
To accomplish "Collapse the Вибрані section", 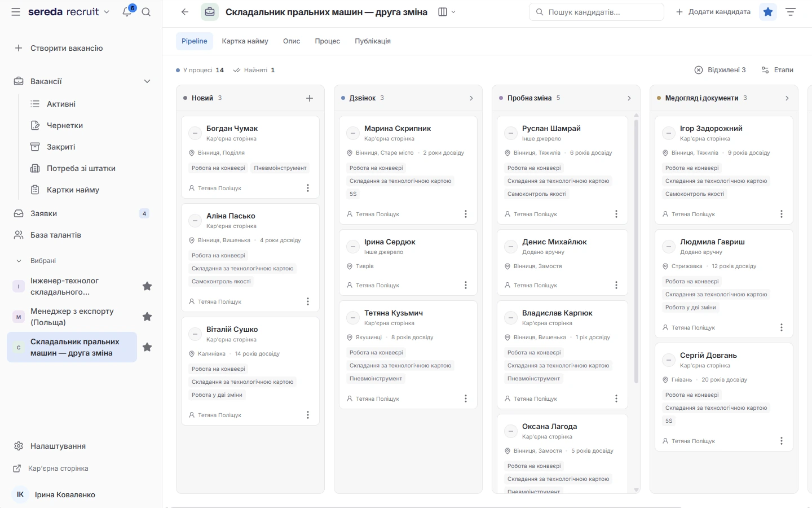I will click(x=19, y=261).
